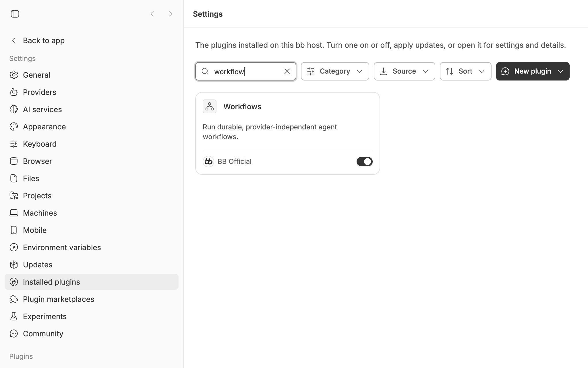The image size is (588, 368).
Task: Open Browser settings
Action: (92, 161)
